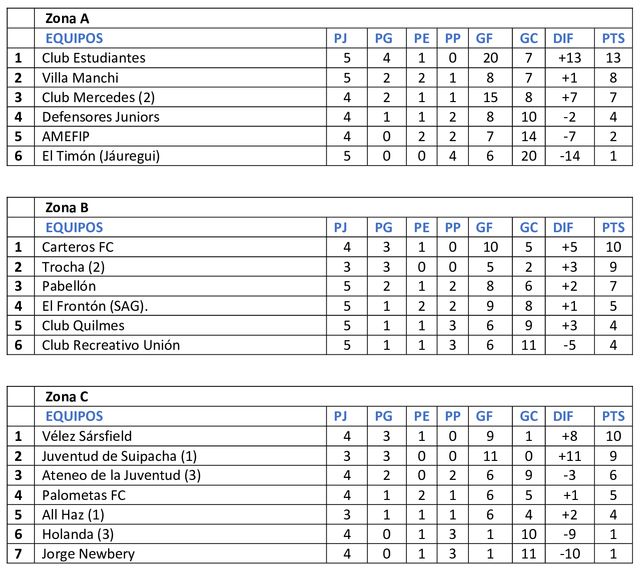Select the Club Mercedes (2) entry
Screen dimensions: 640x573
tap(98, 97)
